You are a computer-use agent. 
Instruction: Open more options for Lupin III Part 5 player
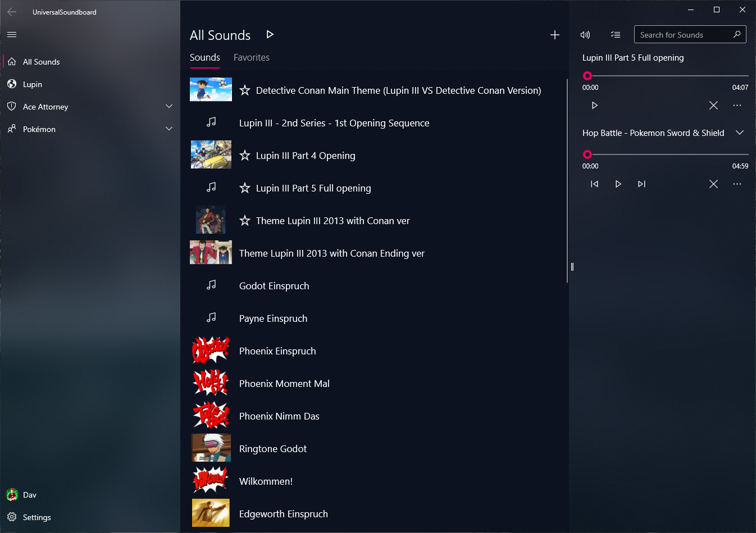(737, 106)
